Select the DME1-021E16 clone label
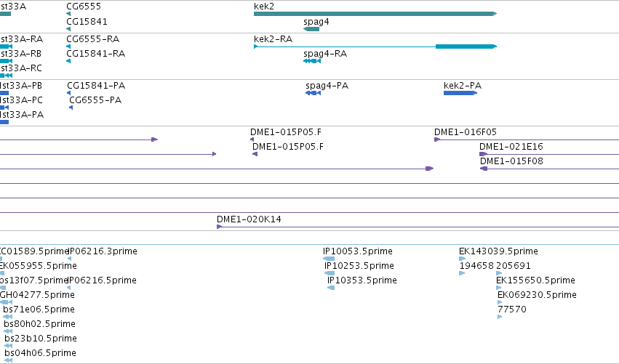619x364 pixels. (x=511, y=147)
